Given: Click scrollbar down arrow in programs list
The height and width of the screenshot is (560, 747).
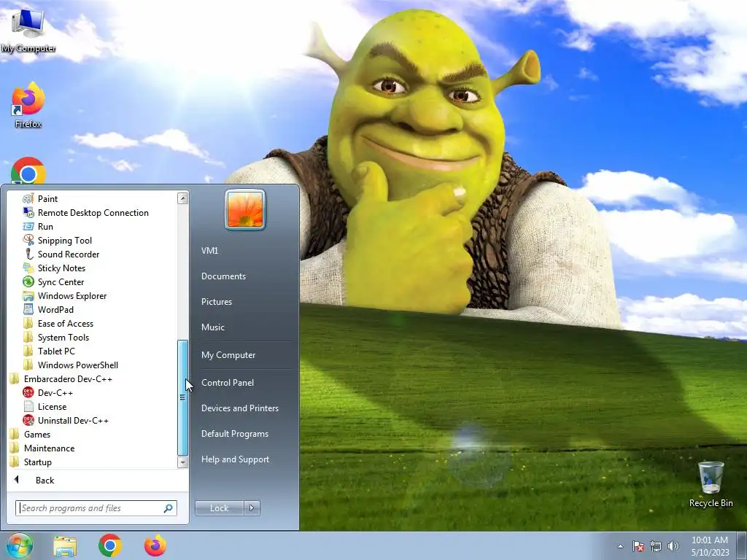Looking at the screenshot, I should (x=182, y=462).
